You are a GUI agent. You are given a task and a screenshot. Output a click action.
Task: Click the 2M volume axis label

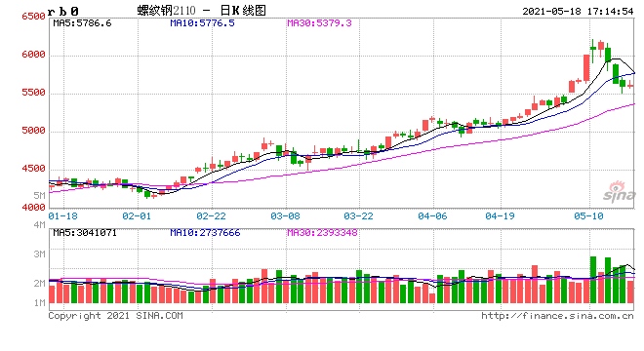pos(39,284)
